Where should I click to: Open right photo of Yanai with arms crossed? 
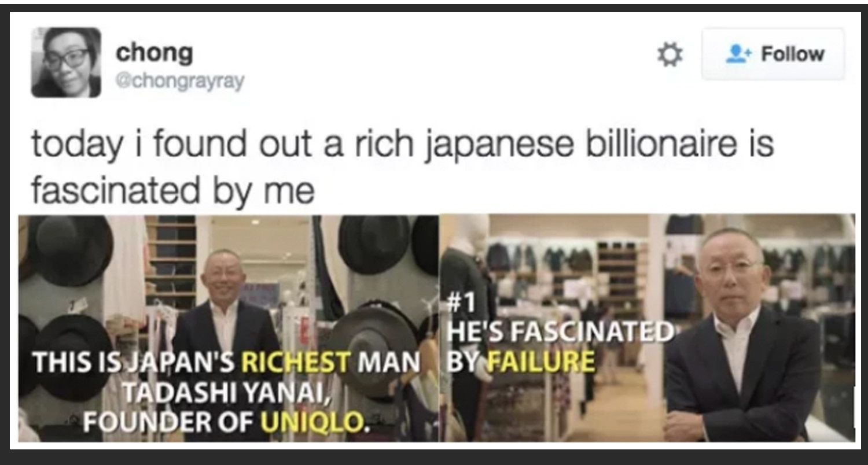(x=647, y=328)
